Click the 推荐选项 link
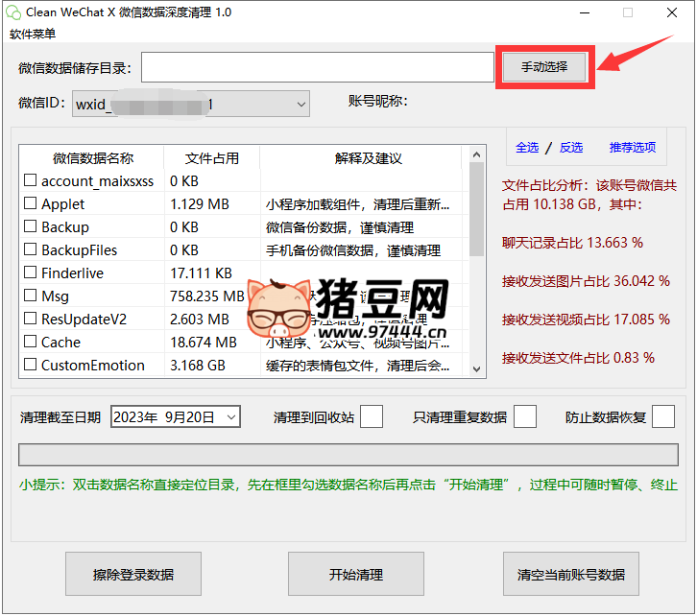 [633, 148]
